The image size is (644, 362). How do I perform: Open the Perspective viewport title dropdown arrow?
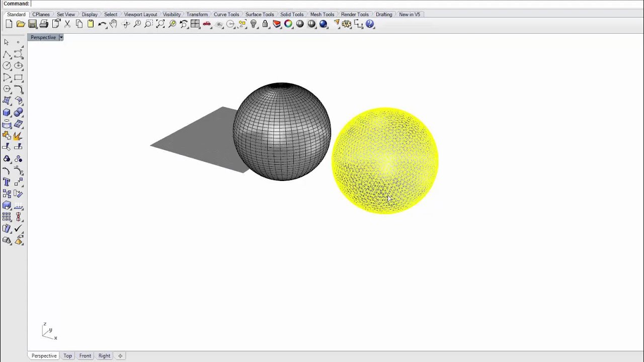pos(61,37)
